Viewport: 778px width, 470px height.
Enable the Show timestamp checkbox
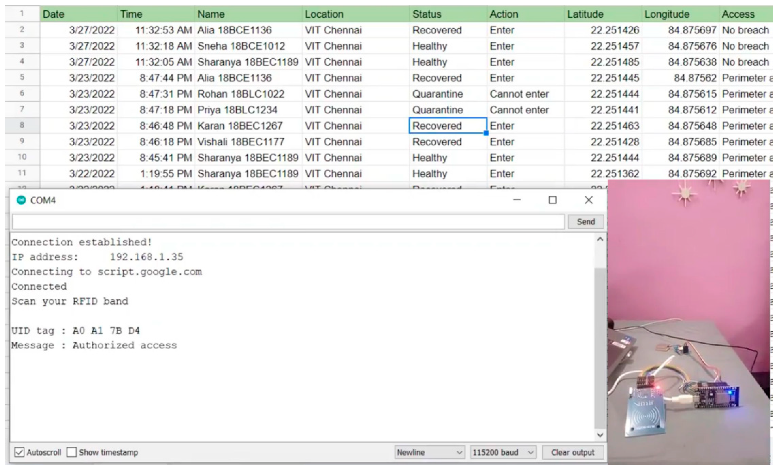pyautogui.click(x=72, y=452)
